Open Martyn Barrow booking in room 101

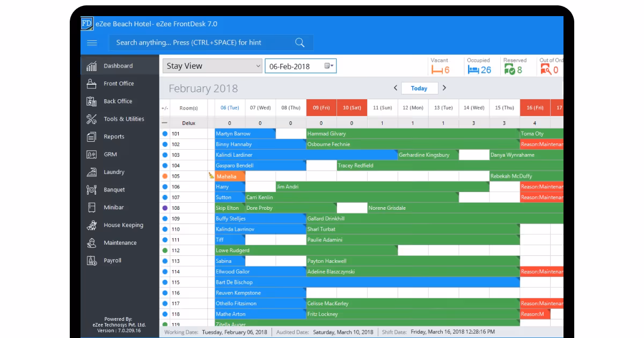245,134
